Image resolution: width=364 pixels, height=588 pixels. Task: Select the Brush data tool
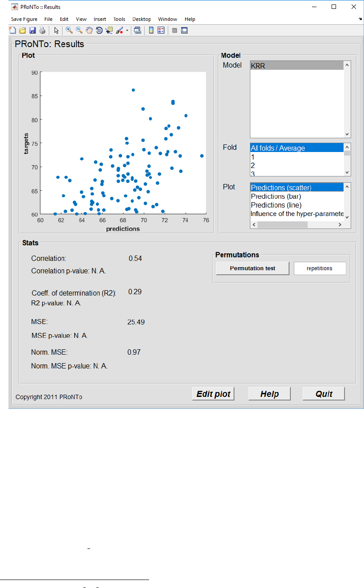(x=119, y=30)
